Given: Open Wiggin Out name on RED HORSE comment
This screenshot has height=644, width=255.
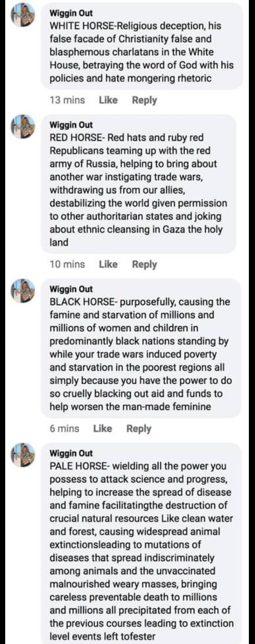Looking at the screenshot, I should 71,125.
